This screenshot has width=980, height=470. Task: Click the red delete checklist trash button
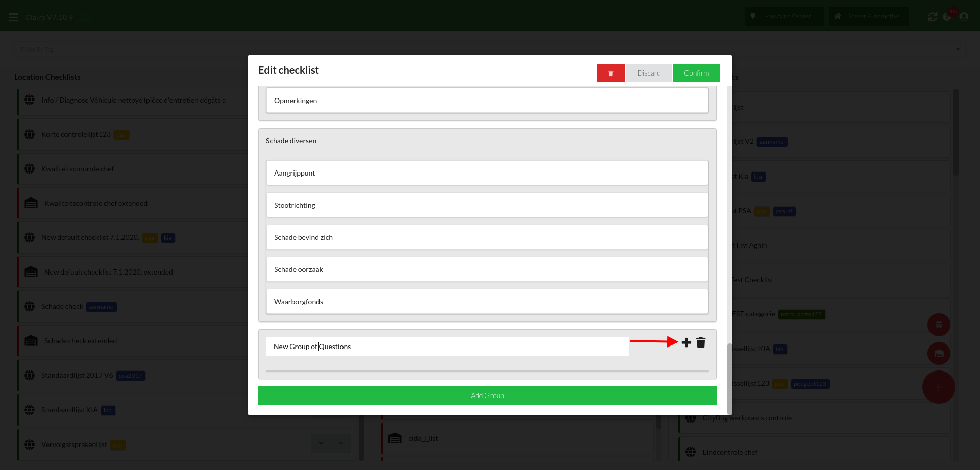coord(610,73)
